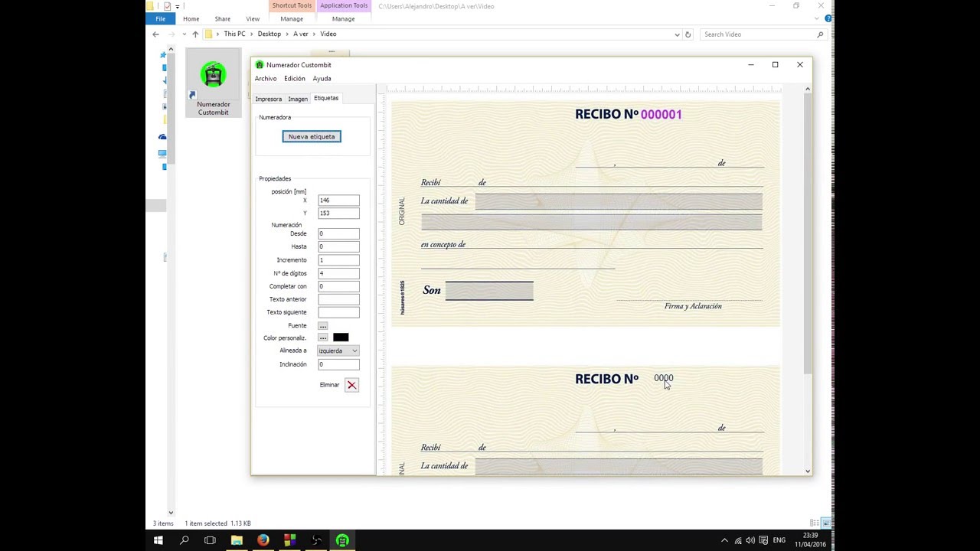This screenshot has height=551, width=980.
Task: Click the Texto siguiente field
Action: point(338,312)
